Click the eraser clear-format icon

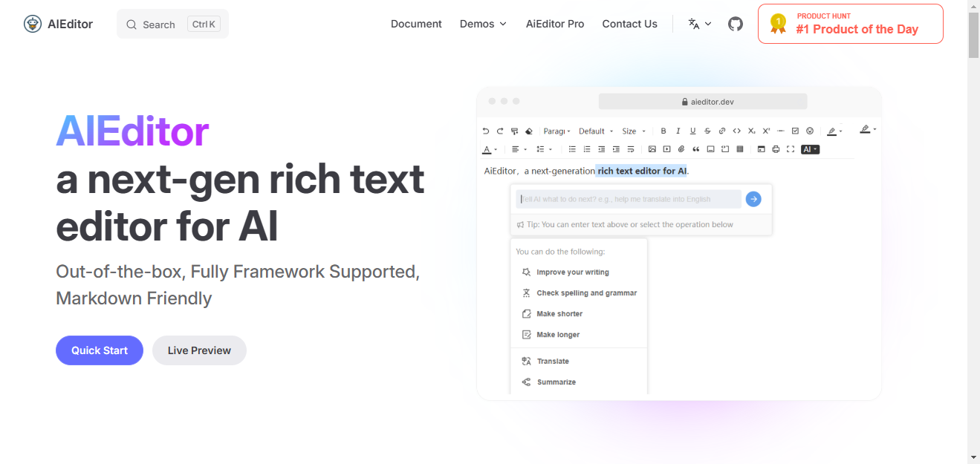(x=529, y=131)
